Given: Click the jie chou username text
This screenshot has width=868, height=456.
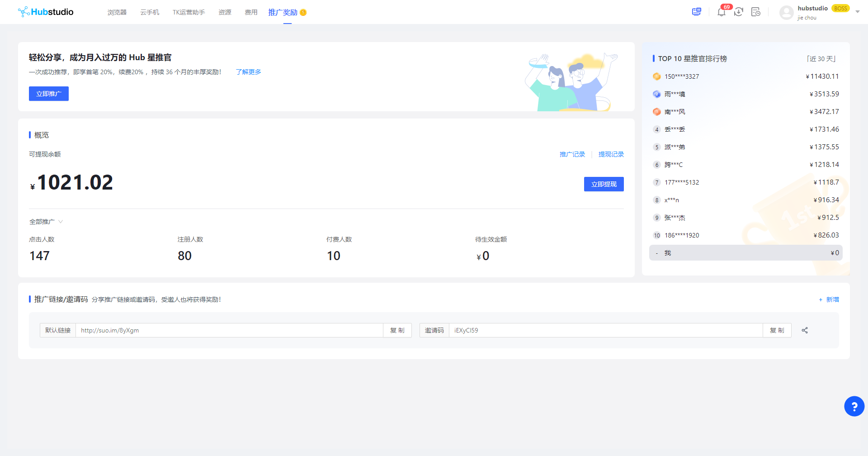Looking at the screenshot, I should tap(807, 18).
